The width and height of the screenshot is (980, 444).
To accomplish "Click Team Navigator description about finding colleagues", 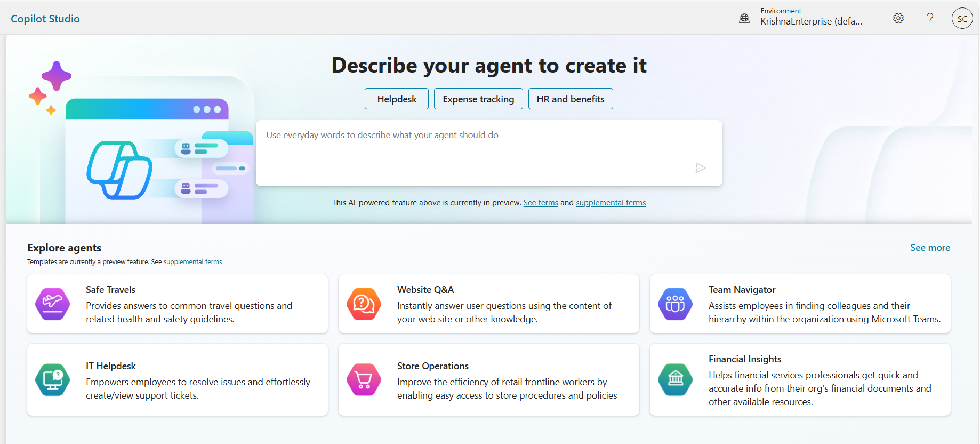I will (x=825, y=312).
